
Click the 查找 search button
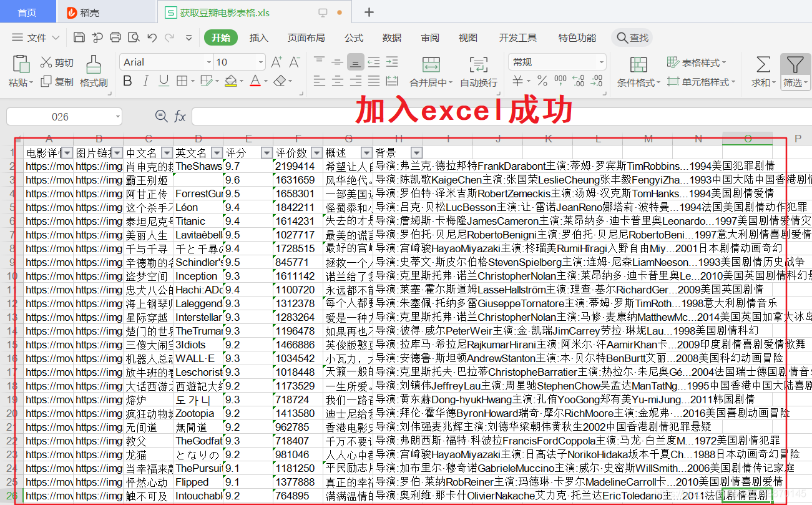[632, 37]
